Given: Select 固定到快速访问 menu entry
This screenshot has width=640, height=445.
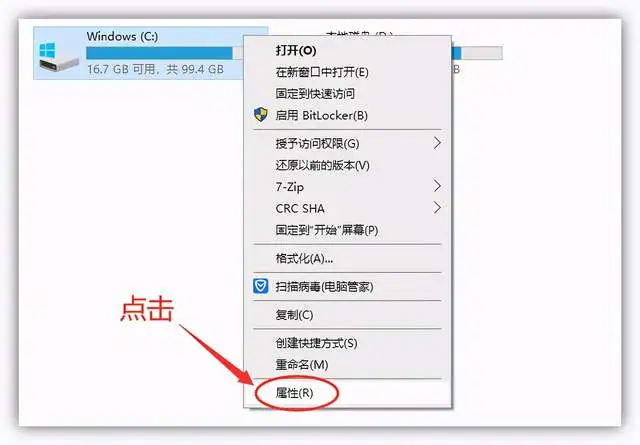Looking at the screenshot, I should [x=347, y=93].
